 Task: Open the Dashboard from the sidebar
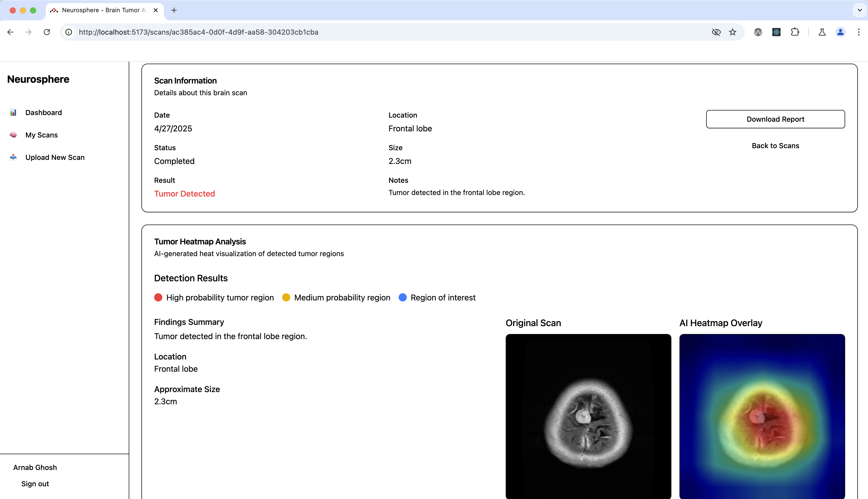(x=43, y=113)
